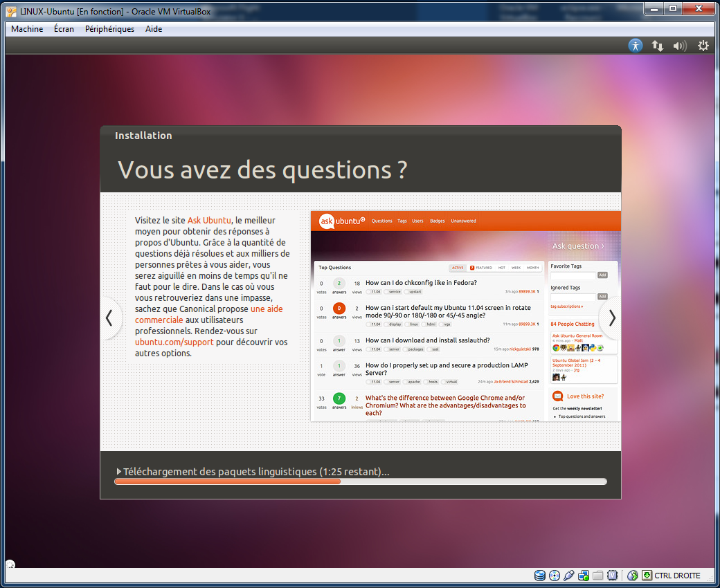
Task: Click the Installation window title
Action: coord(143,136)
